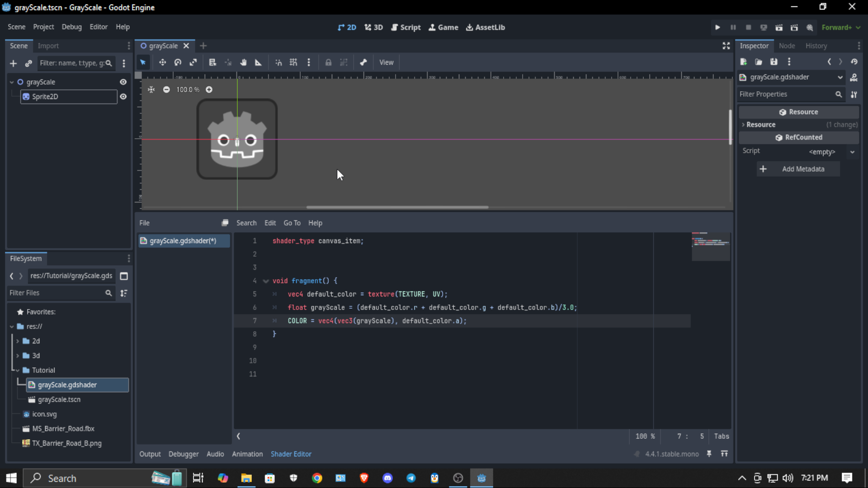
Task: Switch to the Node tab
Action: [787, 46]
